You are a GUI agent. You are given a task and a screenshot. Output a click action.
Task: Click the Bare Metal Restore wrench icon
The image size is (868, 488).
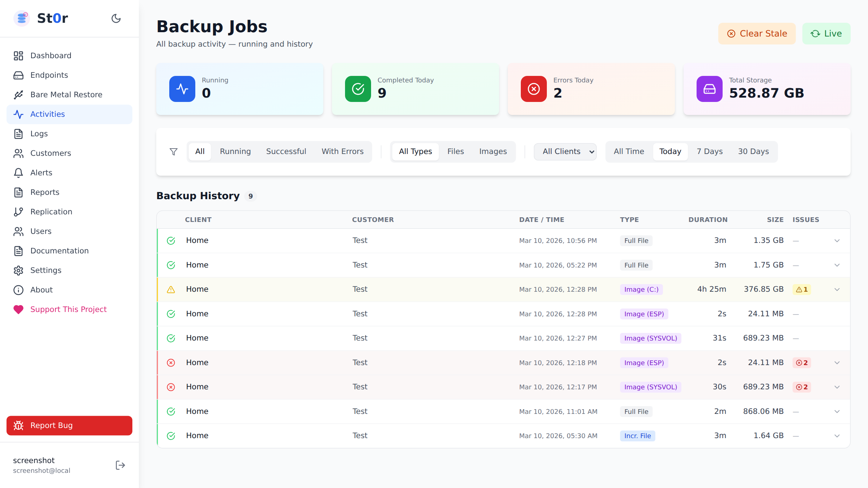19,94
